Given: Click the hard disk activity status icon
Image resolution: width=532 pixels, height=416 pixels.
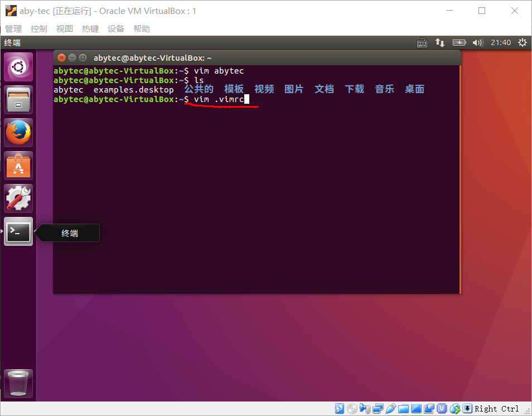Looking at the screenshot, I should [340, 409].
